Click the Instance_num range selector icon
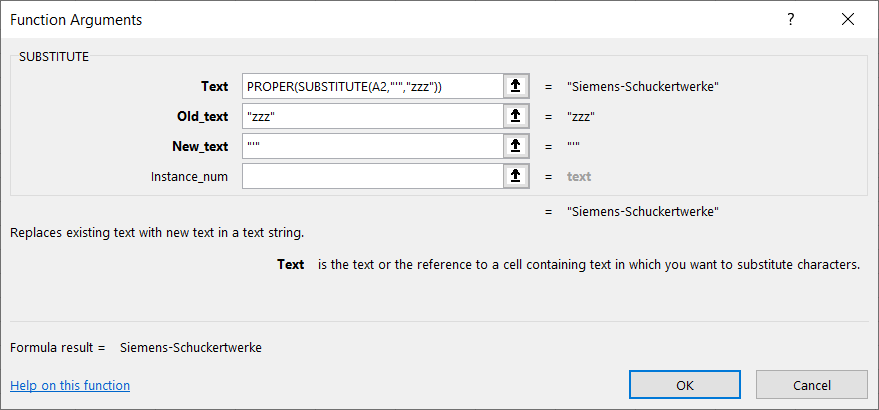The width and height of the screenshot is (879, 410). pyautogui.click(x=515, y=177)
